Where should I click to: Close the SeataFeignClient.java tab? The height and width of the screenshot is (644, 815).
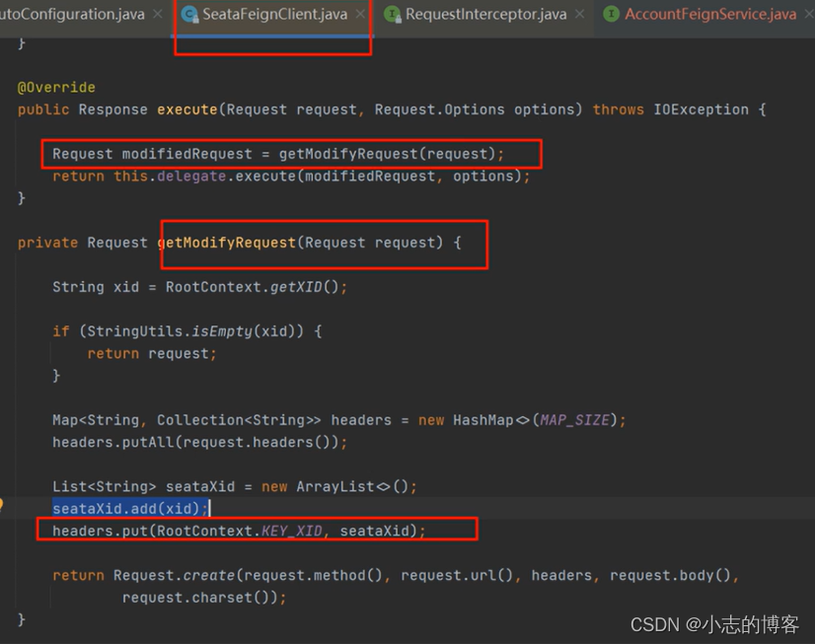(360, 15)
